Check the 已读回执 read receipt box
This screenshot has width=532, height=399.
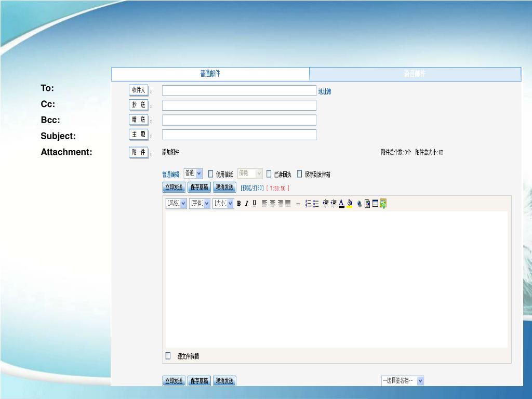click(x=269, y=174)
